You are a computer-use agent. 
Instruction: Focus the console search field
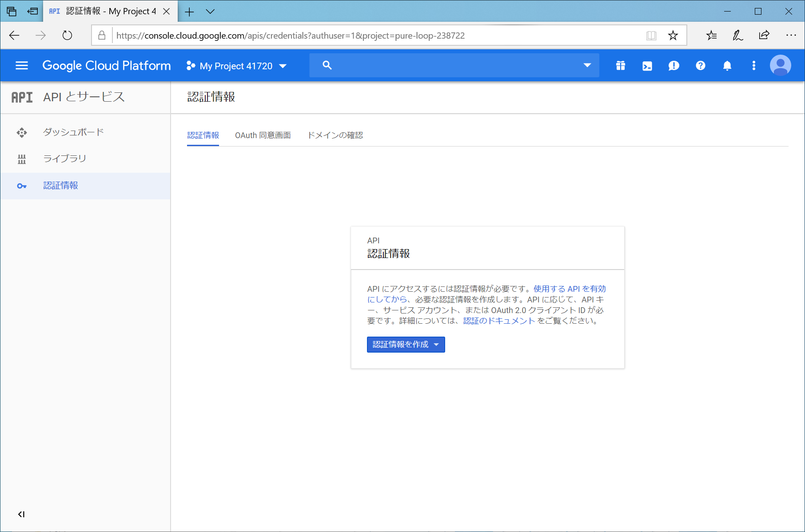click(454, 65)
